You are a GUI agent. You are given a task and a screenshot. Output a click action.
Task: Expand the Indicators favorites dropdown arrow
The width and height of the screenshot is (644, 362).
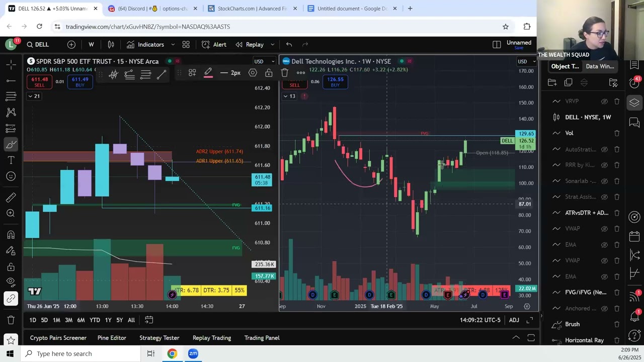tap(173, 44)
